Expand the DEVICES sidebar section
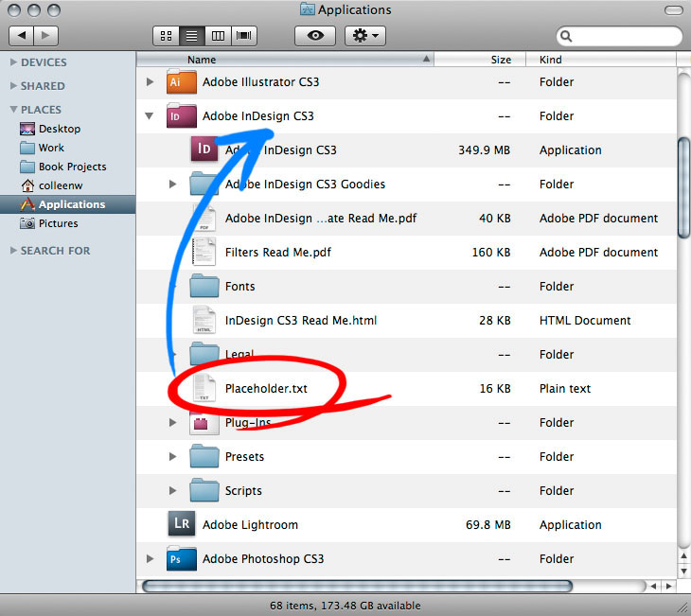This screenshot has height=616, width=691. coord(13,62)
